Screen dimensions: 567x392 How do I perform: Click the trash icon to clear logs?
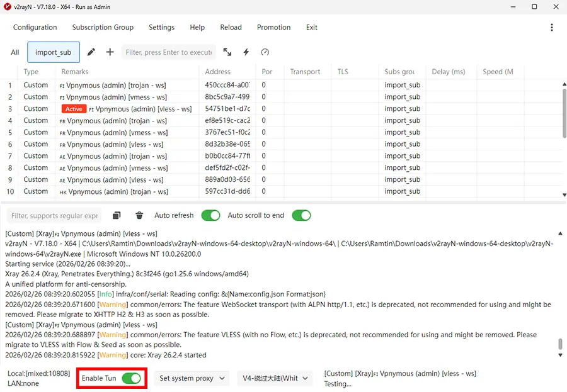click(x=139, y=215)
